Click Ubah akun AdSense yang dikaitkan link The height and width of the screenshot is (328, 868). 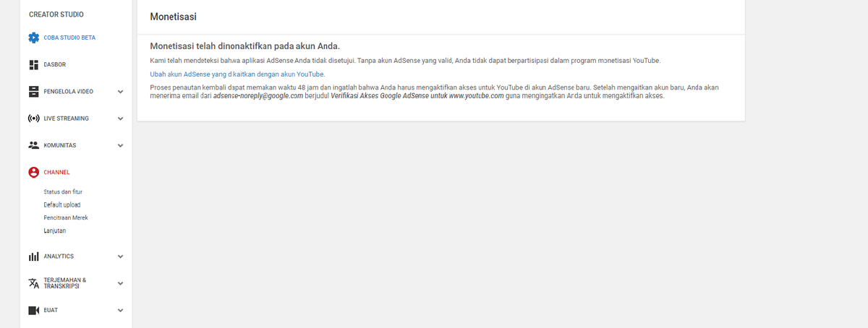(x=237, y=74)
